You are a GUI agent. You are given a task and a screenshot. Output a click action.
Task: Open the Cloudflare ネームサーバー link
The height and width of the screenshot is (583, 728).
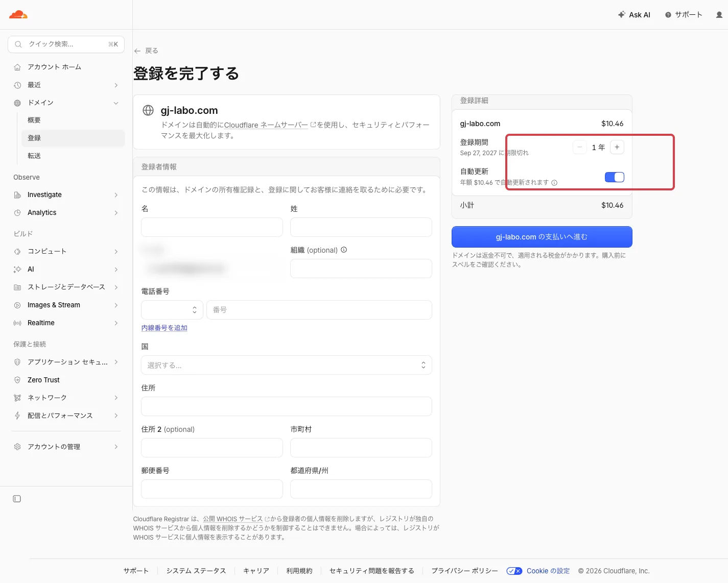[x=270, y=125]
